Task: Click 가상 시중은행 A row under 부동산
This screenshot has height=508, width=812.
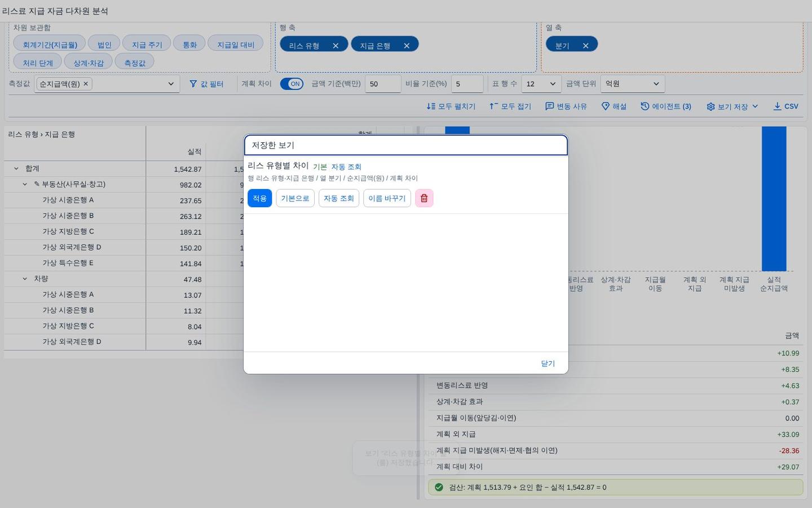Action: [75, 200]
